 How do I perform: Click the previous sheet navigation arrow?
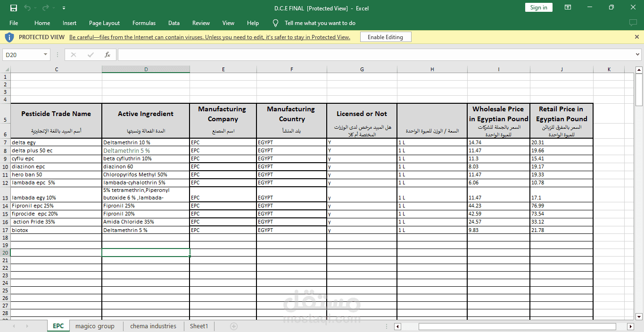pos(14,326)
